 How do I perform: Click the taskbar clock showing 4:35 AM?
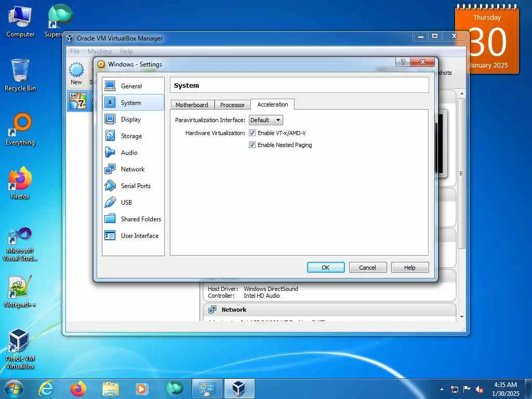pos(506,389)
